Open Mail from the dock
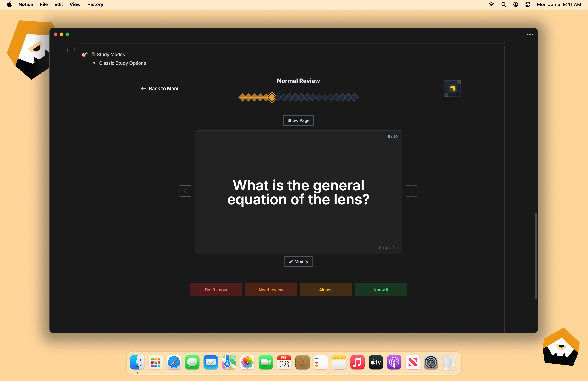 click(211, 362)
